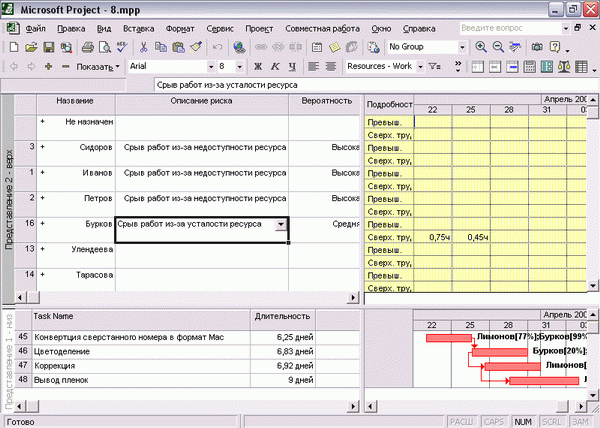Viewport: 600px width, 428px height.
Task: Click the New document icon
Action: pos(14,47)
